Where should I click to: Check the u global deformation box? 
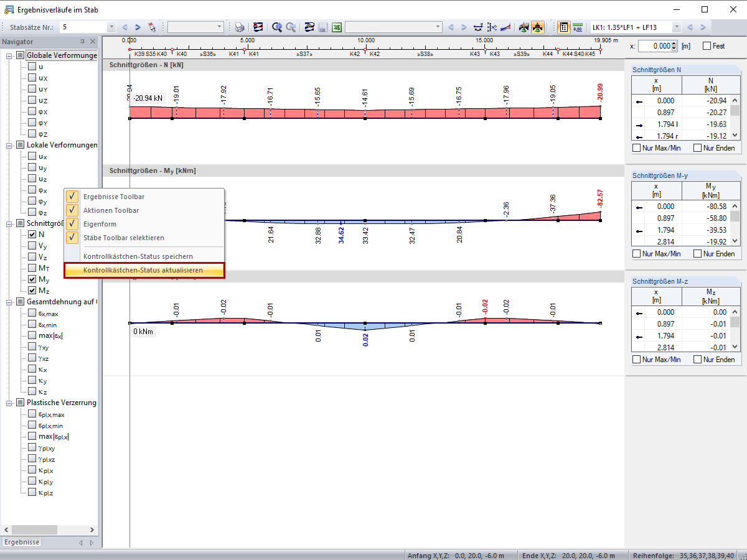32,67
